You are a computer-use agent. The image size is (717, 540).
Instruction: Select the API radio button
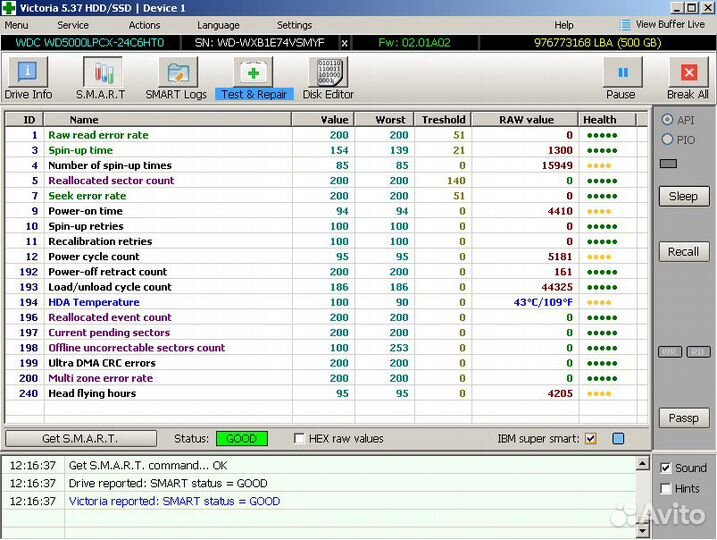[x=668, y=120]
